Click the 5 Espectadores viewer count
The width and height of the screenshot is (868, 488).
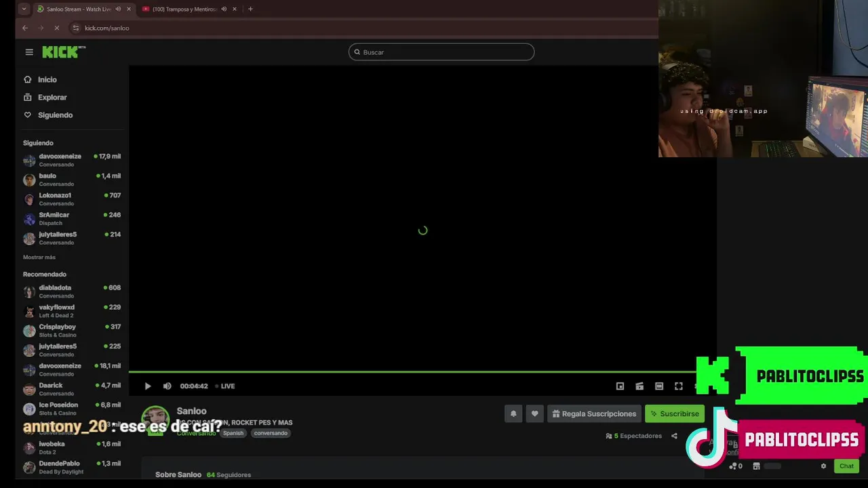tap(634, 436)
